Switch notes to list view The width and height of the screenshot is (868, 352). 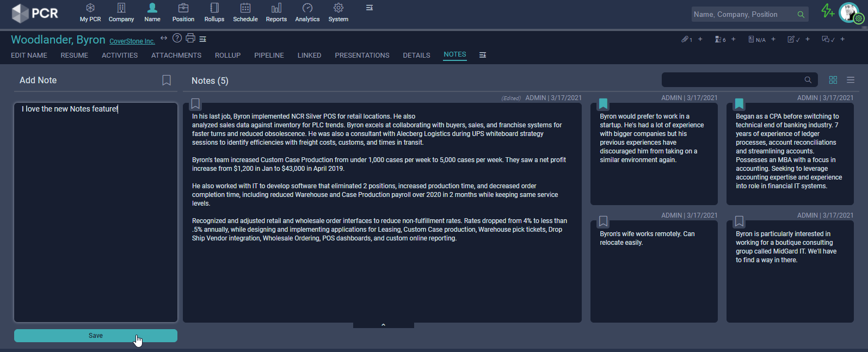(851, 80)
